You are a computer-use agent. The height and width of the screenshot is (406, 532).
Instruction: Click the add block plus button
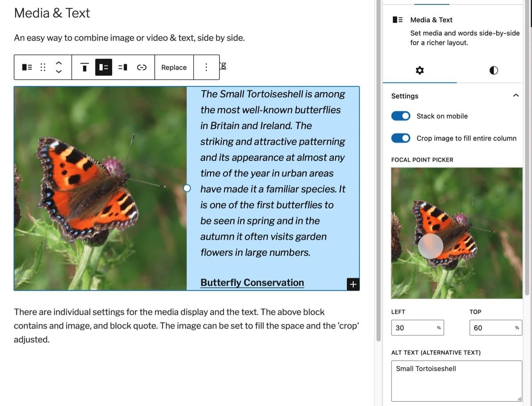[x=353, y=285]
